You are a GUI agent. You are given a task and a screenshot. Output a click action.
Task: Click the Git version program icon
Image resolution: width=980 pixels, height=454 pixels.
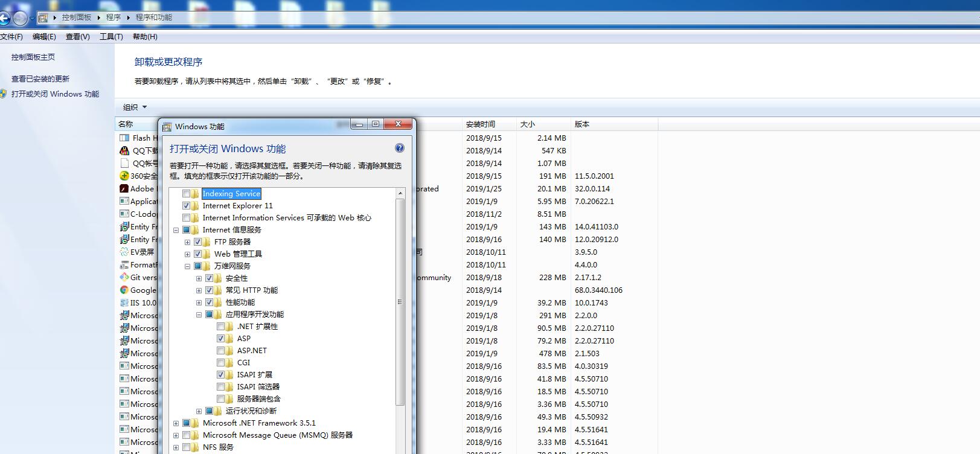(124, 277)
